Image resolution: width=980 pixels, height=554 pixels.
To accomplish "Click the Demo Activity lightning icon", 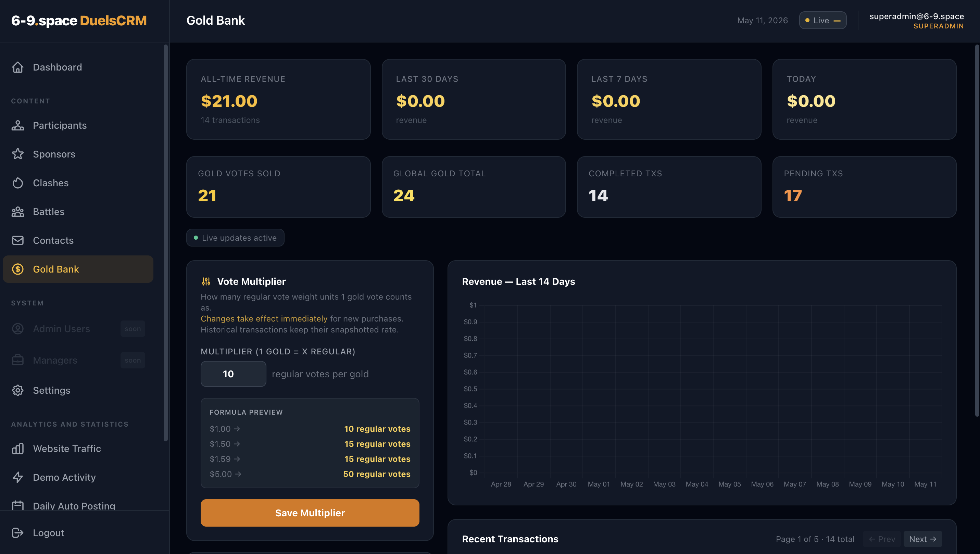I will 17,477.
